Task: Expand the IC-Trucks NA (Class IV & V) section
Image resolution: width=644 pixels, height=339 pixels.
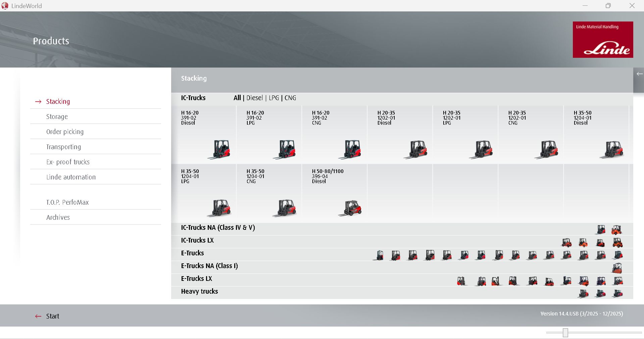Action: click(402, 229)
